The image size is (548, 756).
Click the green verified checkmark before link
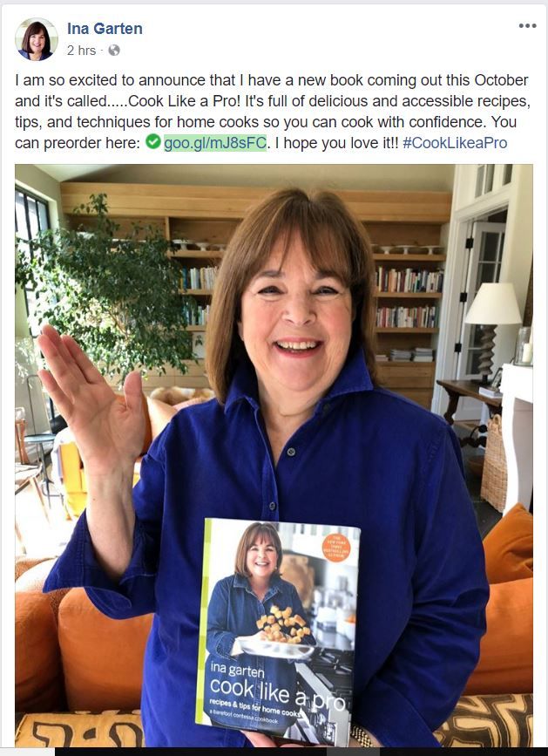click(x=153, y=142)
